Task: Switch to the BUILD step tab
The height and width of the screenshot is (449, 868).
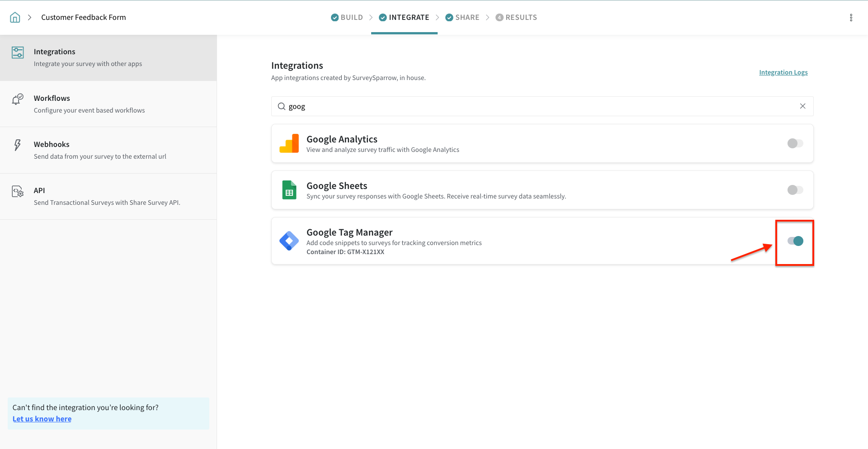Action: (347, 18)
